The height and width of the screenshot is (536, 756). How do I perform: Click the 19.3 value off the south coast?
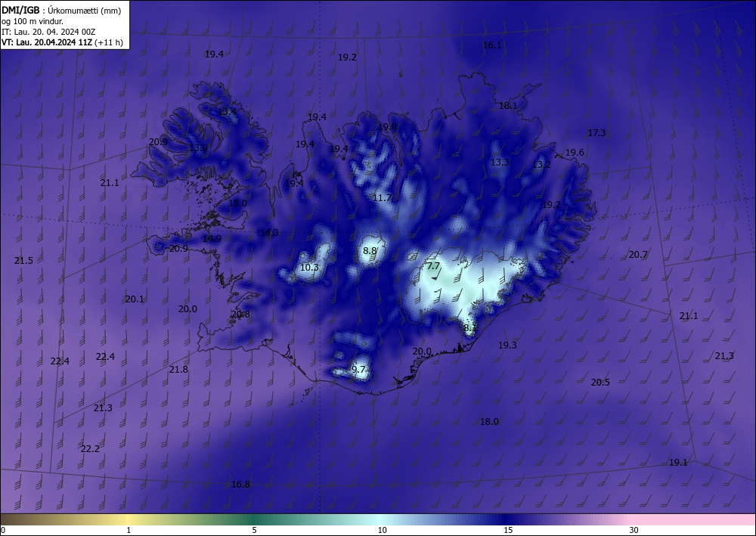[x=507, y=345]
